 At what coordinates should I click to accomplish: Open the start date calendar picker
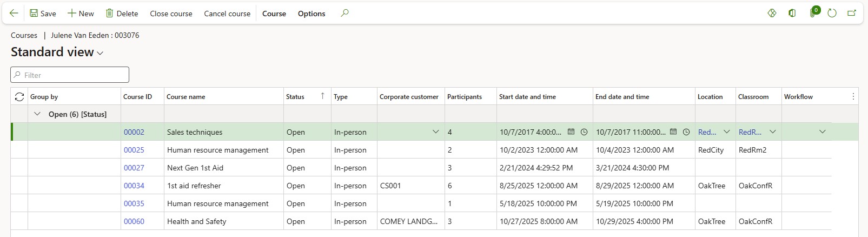571,132
